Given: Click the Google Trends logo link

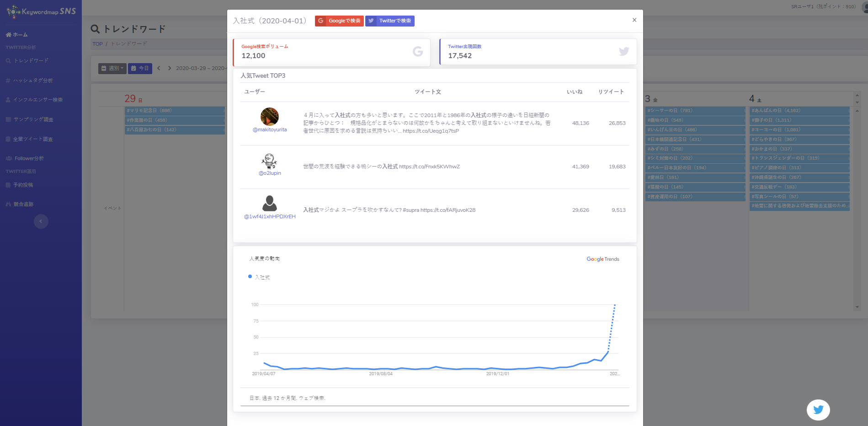Looking at the screenshot, I should (x=602, y=259).
